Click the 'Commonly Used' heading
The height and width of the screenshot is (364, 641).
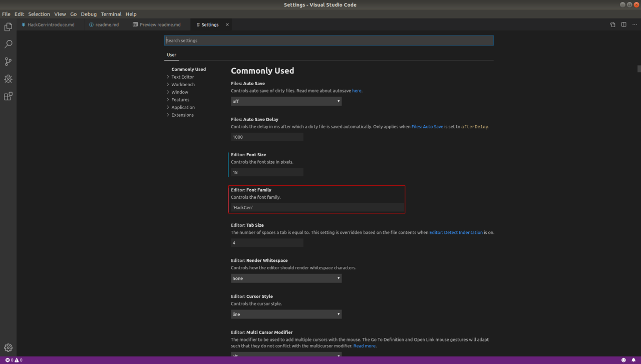click(262, 71)
